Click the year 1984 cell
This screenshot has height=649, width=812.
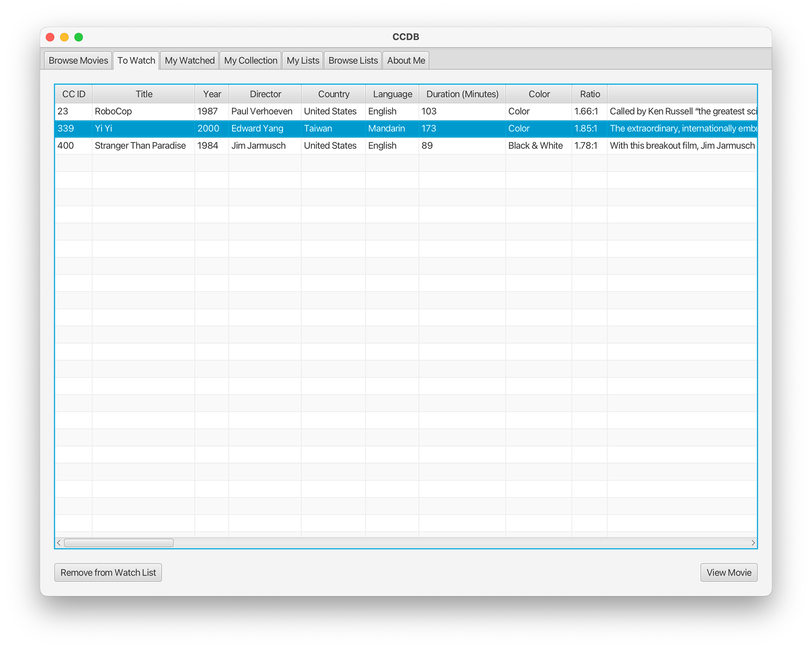point(212,145)
